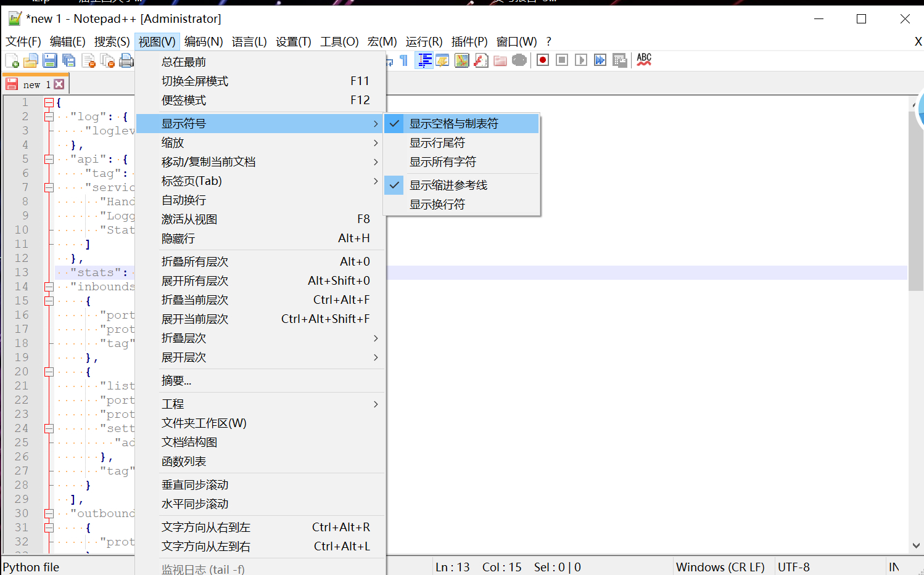
Task: Click the Print toolbar icon
Action: click(x=126, y=60)
